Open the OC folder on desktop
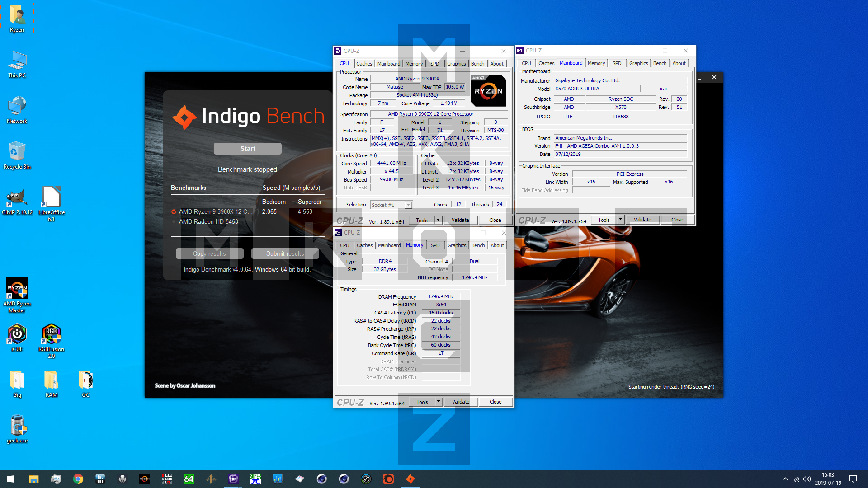This screenshot has width=868, height=488. point(85,384)
